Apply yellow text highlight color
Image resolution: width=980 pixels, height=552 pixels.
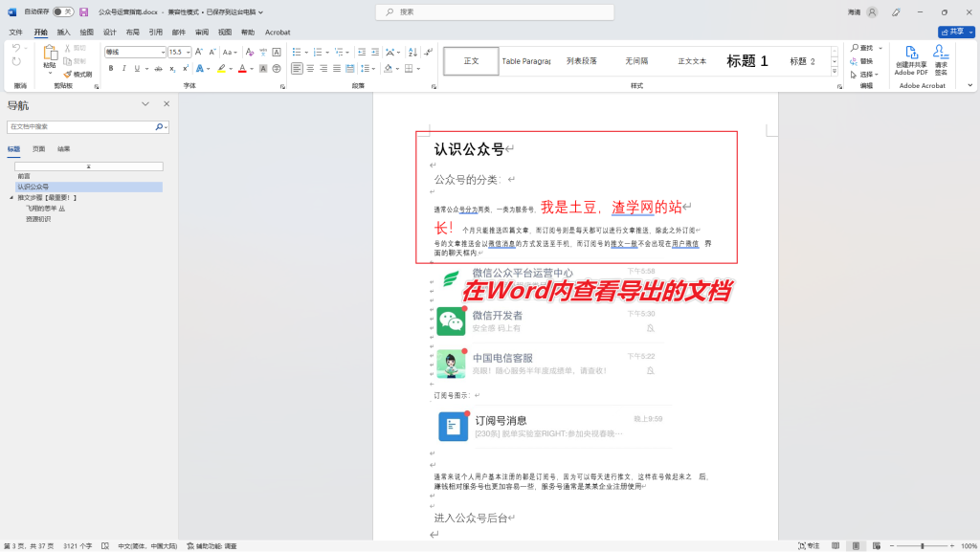pos(221,67)
